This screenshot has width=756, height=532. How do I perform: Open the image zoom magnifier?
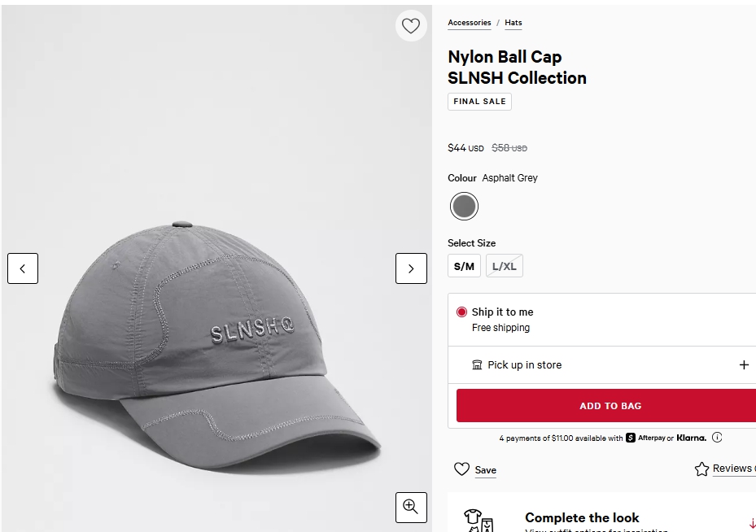pyautogui.click(x=411, y=508)
